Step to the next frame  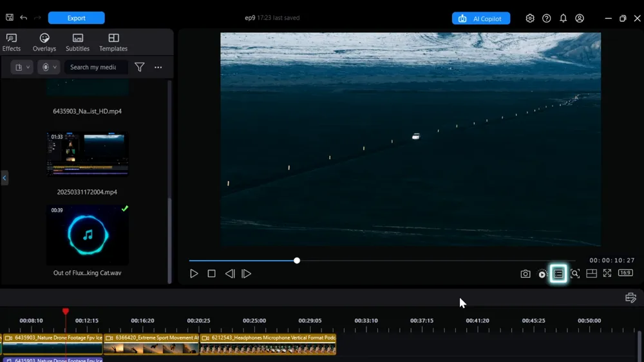(x=247, y=274)
